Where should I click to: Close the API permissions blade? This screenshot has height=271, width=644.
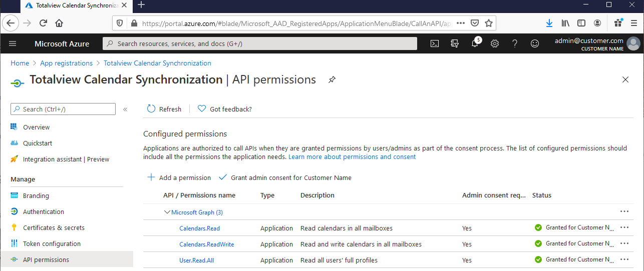click(x=625, y=79)
